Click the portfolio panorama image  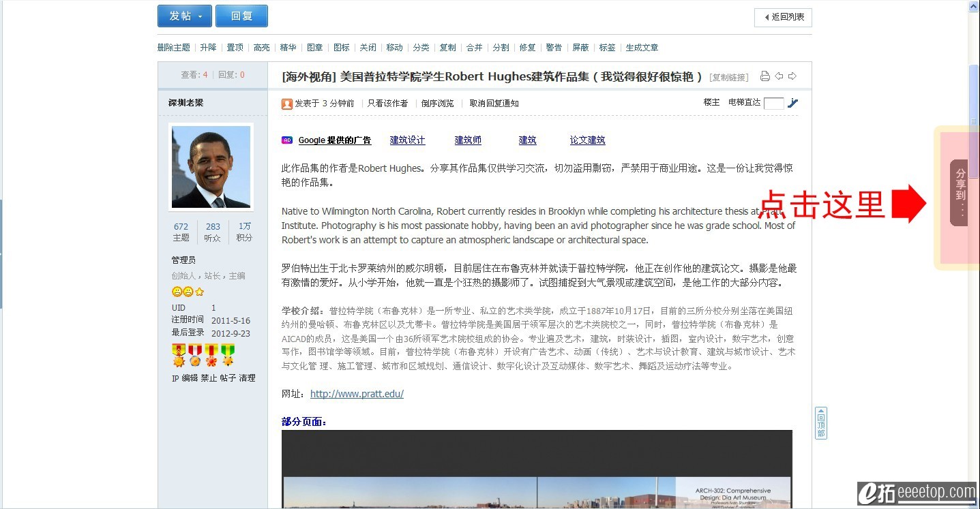pyautogui.click(x=537, y=469)
